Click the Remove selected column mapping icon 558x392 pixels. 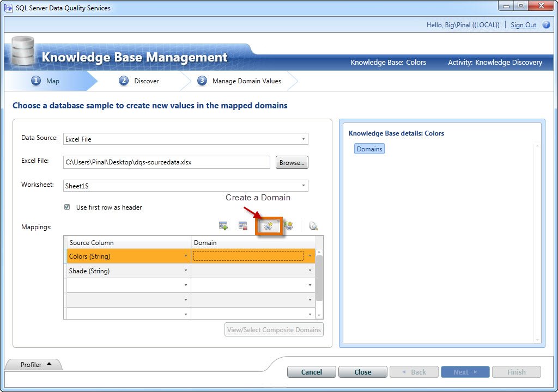[243, 225]
